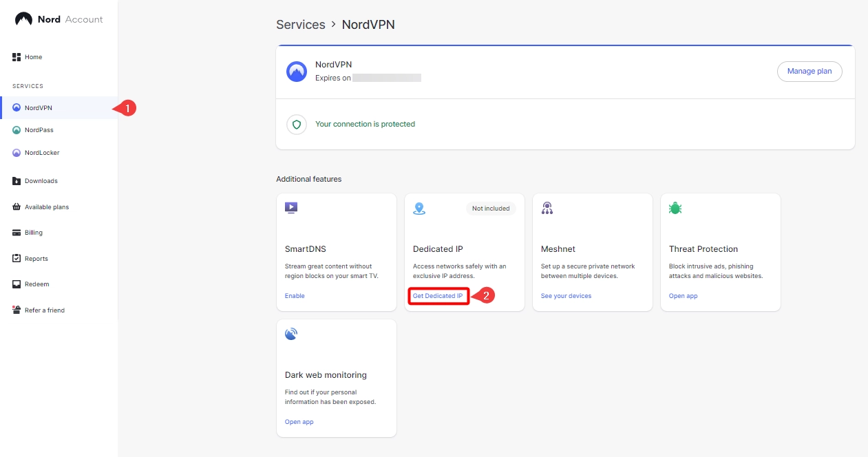This screenshot has height=457, width=868.
Task: Select NordPass in services sidebar
Action: [x=39, y=130]
